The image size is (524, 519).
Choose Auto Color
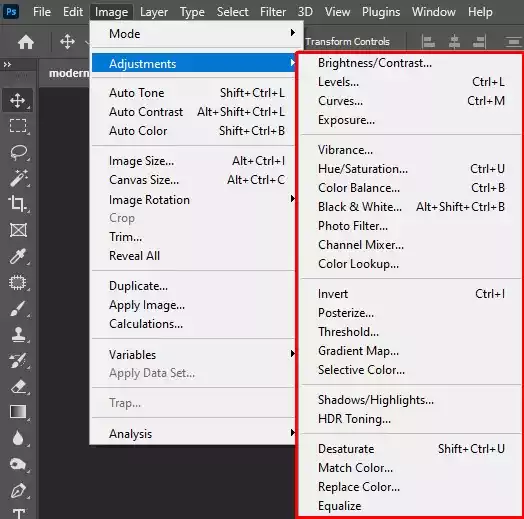pos(194,131)
